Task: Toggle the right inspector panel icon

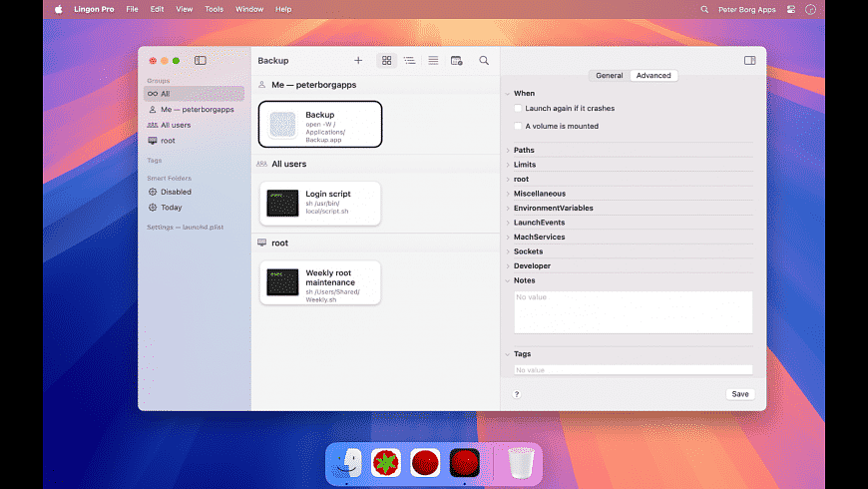Action: 749,61
